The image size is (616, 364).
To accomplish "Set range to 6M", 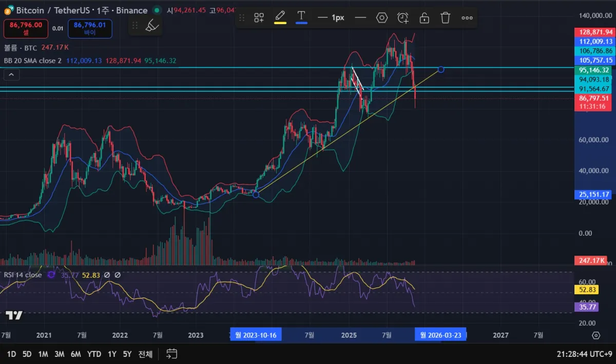I will point(75,354).
